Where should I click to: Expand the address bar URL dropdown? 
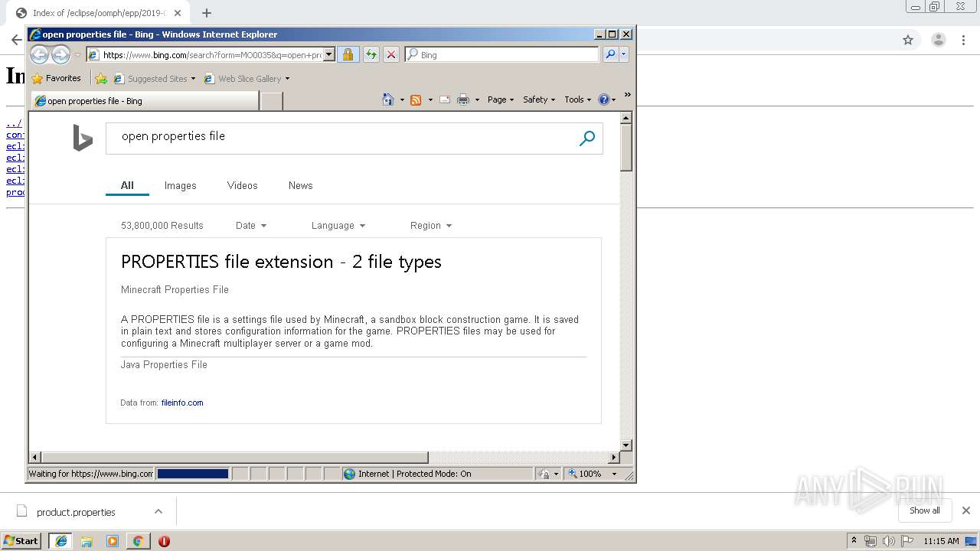(x=329, y=54)
